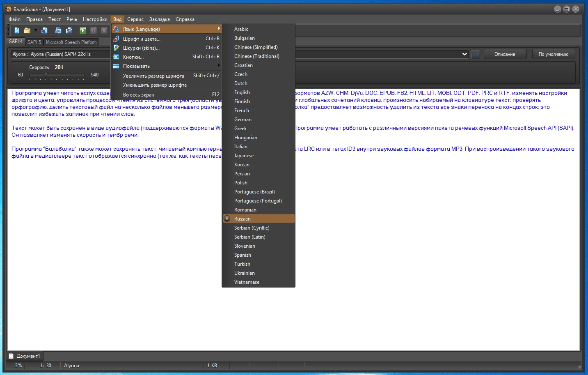The image size is (588, 375).
Task: Click the Split and convert to audio icon
Action: (69, 30)
